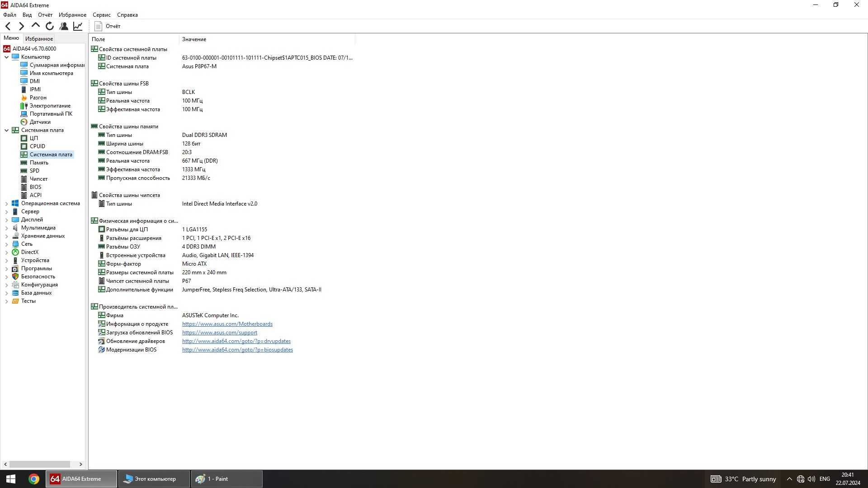The height and width of the screenshot is (488, 868).
Task: Switch to Этот компьютер taskbar window
Action: [154, 479]
